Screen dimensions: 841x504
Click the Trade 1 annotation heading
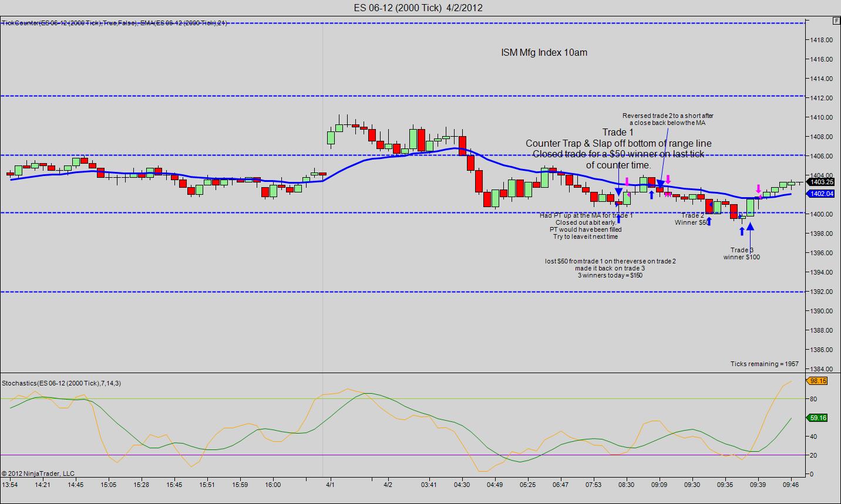coord(618,132)
